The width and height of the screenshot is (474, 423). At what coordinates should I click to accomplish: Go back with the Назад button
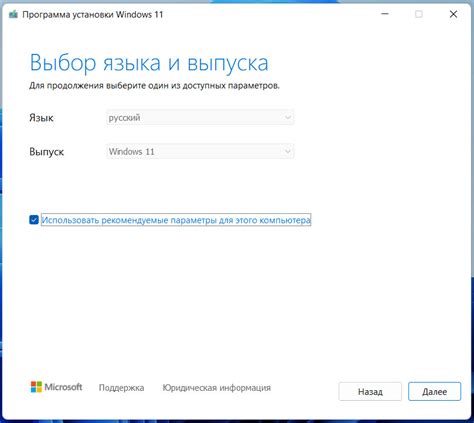tap(370, 392)
